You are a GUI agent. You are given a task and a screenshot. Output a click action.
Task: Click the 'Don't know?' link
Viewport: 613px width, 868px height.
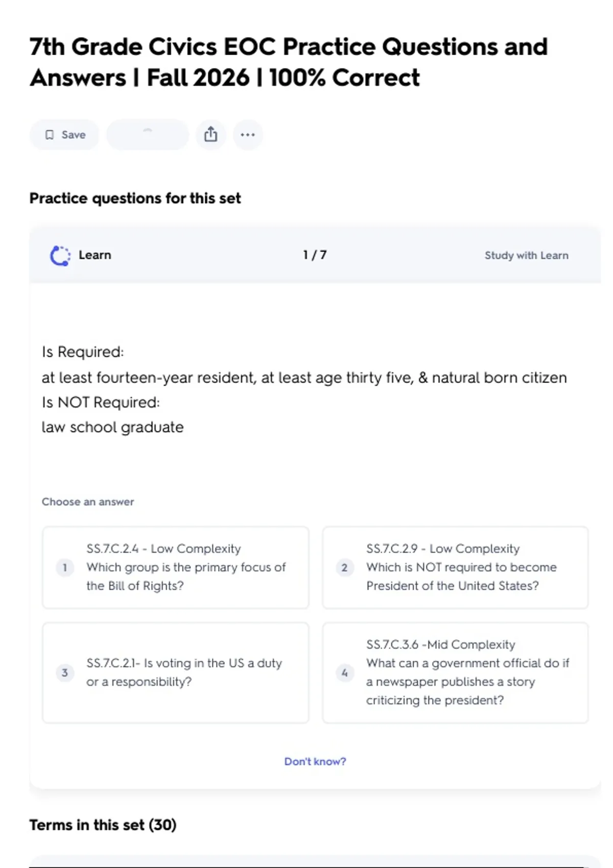[x=315, y=761]
